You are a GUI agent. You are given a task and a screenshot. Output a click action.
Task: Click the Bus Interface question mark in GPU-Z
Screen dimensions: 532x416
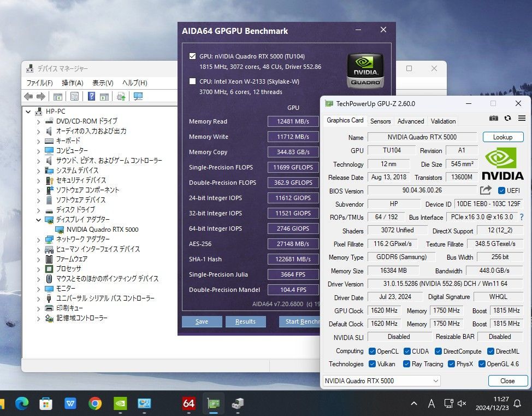tap(522, 217)
